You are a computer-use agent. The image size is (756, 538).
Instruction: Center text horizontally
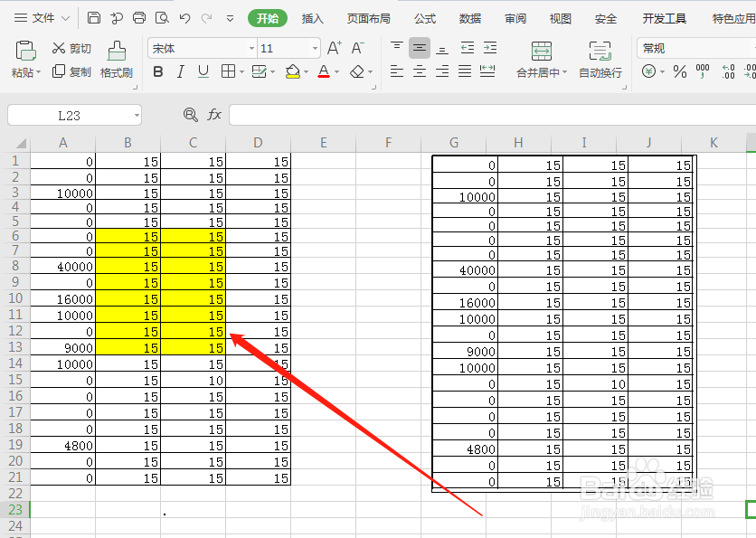(x=420, y=71)
